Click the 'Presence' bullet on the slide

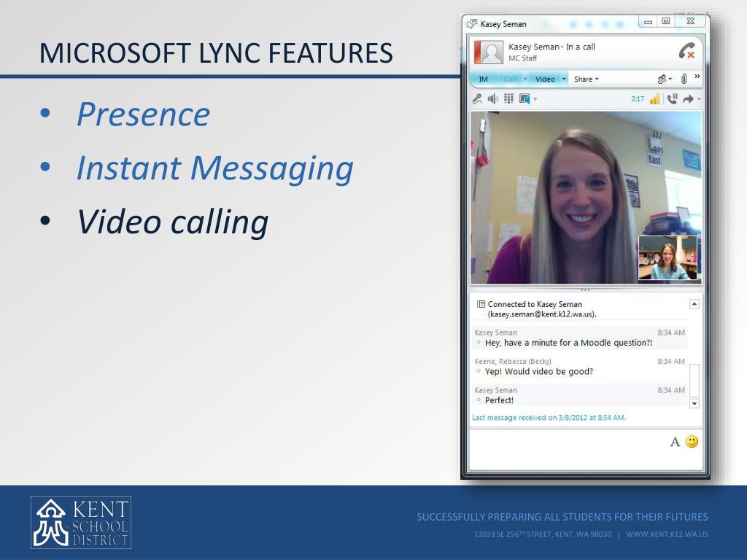point(144,114)
